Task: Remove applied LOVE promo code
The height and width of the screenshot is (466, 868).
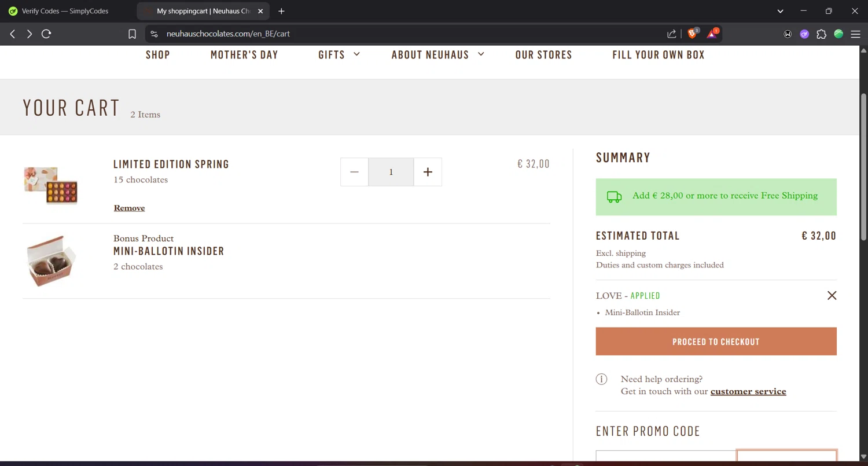Action: coord(832,295)
